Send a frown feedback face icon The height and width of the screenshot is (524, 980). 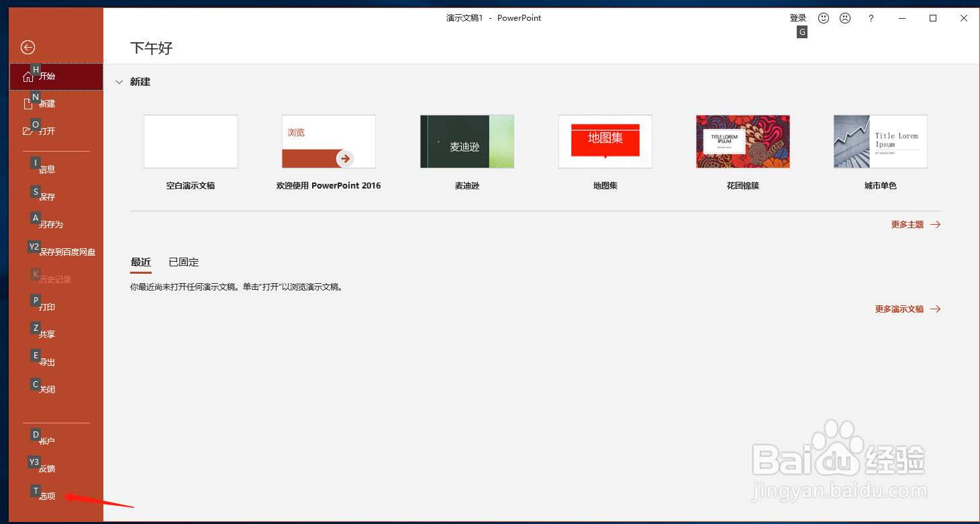845,18
